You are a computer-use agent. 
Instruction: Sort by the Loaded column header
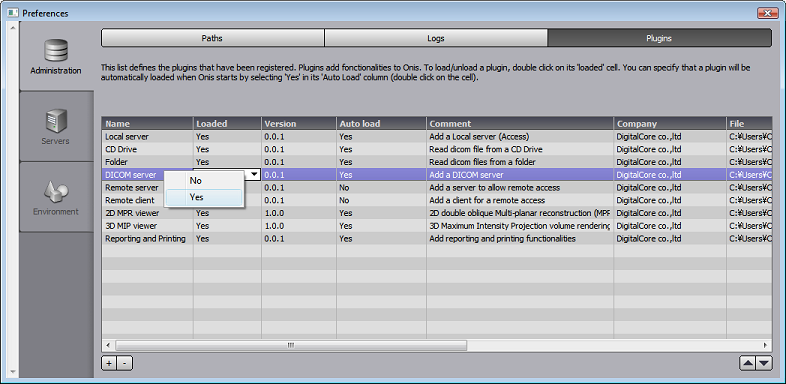coord(227,124)
